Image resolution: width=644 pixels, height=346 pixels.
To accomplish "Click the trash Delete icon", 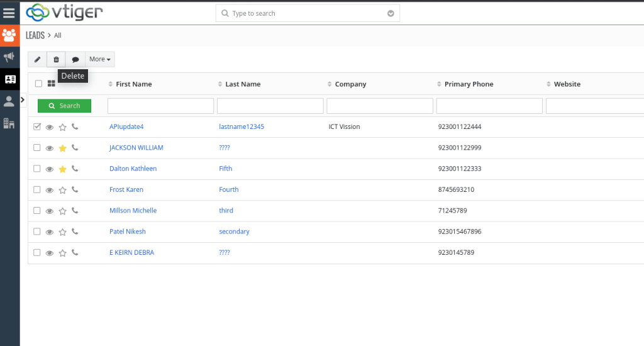I will click(x=56, y=59).
